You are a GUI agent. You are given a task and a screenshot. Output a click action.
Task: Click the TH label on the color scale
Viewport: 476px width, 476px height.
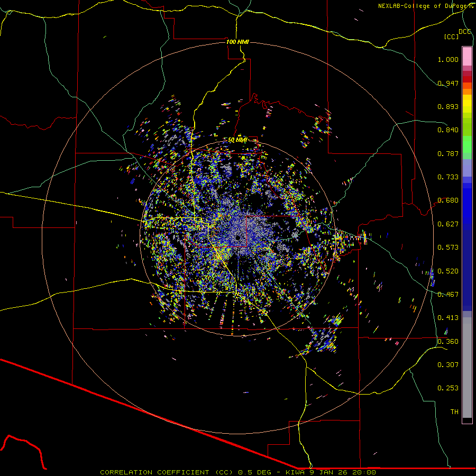click(x=454, y=412)
